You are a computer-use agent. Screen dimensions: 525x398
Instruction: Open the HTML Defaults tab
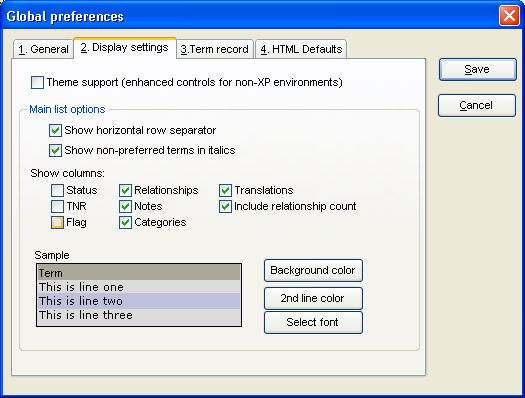[x=301, y=49]
